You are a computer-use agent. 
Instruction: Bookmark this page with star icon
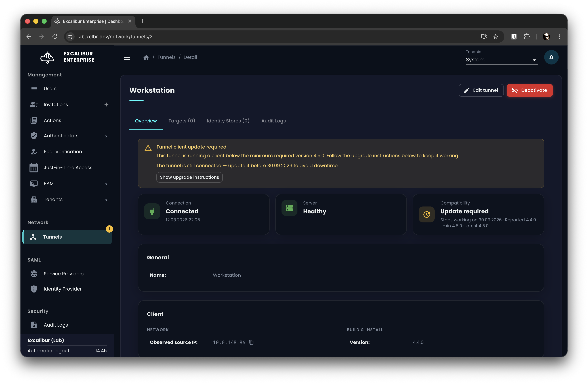496,37
